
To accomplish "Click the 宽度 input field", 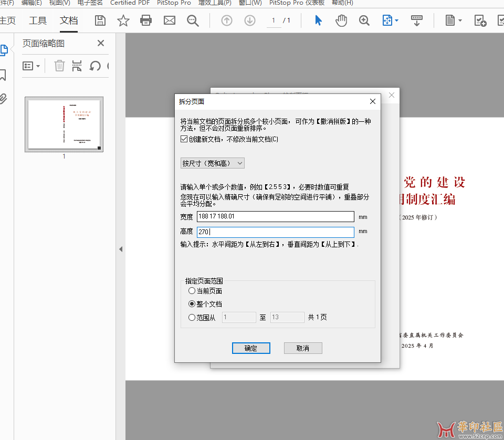I will pyautogui.click(x=275, y=216).
